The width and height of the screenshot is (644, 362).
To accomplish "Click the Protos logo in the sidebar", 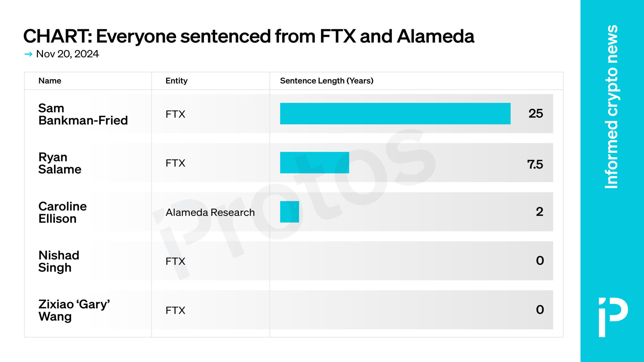I will coord(613,317).
